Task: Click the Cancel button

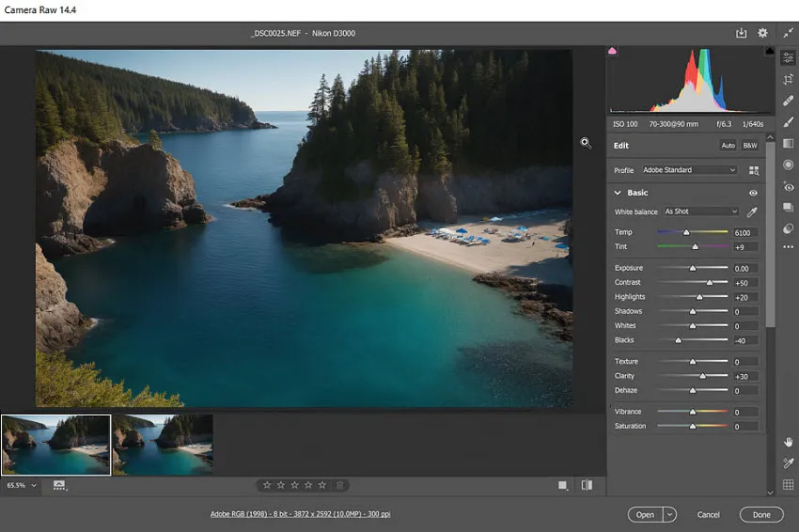Action: pos(709,515)
